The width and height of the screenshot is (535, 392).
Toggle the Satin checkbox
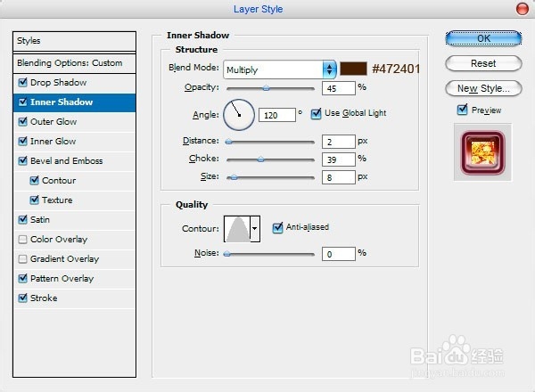point(23,219)
